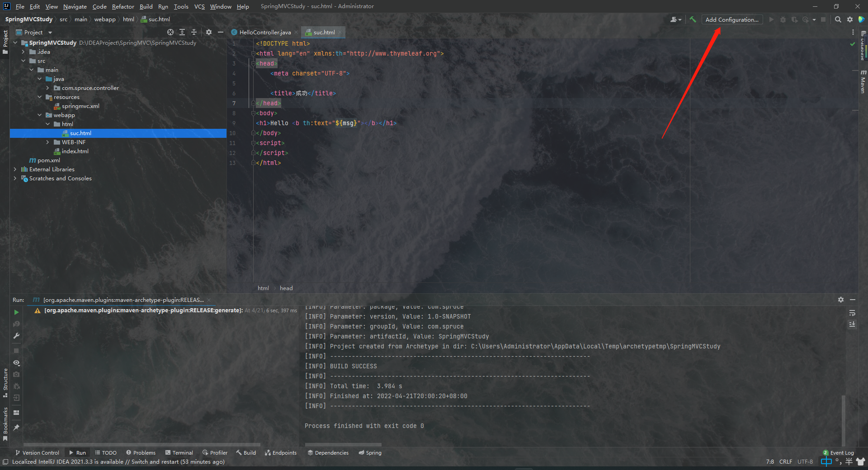Click the IDEA update notification message
The height and width of the screenshot is (470, 868).
tap(118, 461)
